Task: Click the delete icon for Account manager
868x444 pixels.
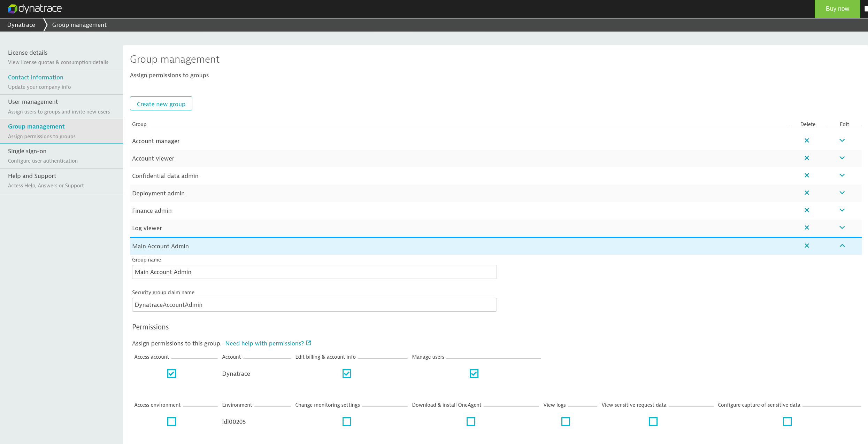Action: pyautogui.click(x=807, y=140)
